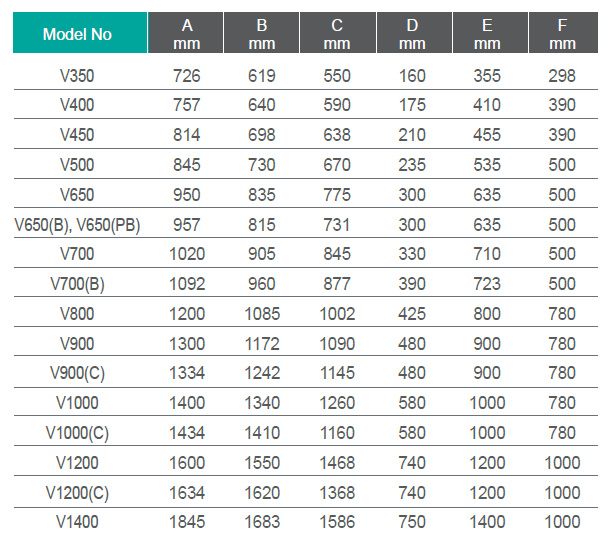This screenshot has height=538, width=611.
Task: Select the V900(C) model label
Action: [x=77, y=373]
